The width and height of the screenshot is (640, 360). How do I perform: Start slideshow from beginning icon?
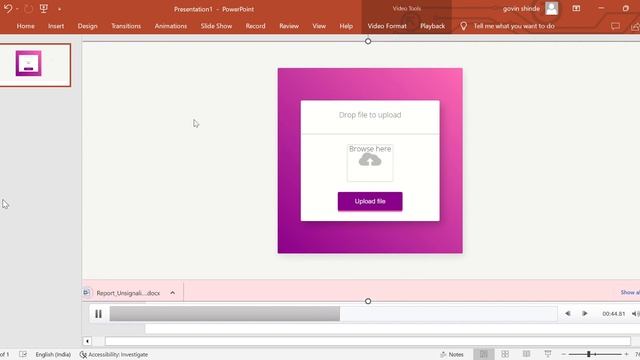tap(44, 8)
